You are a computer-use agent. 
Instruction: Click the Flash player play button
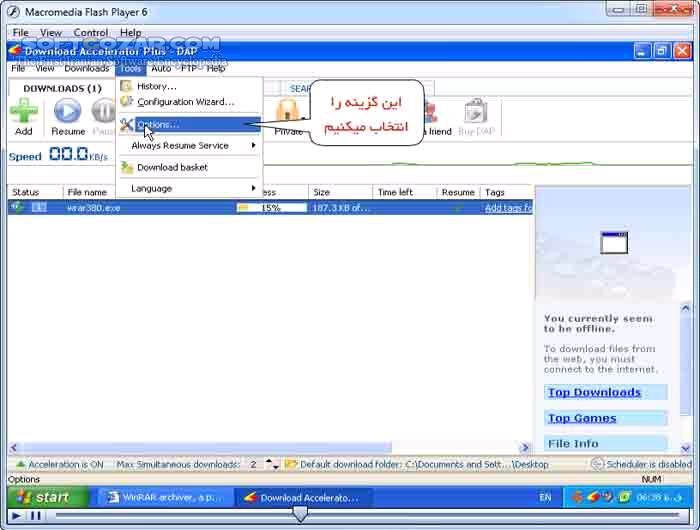coord(16,516)
